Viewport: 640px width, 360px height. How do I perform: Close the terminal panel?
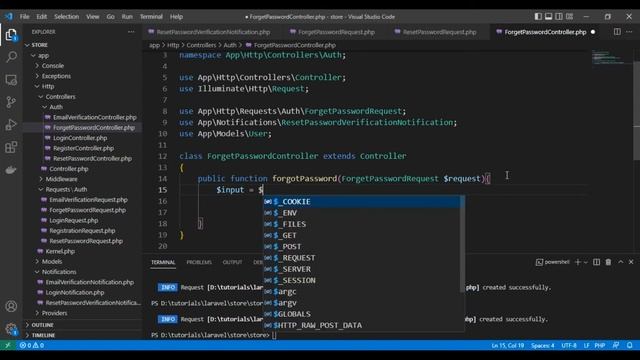[x=631, y=262]
